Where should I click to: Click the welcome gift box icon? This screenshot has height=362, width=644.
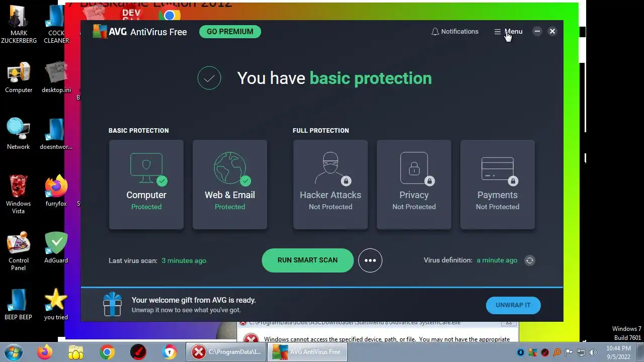pos(112,304)
